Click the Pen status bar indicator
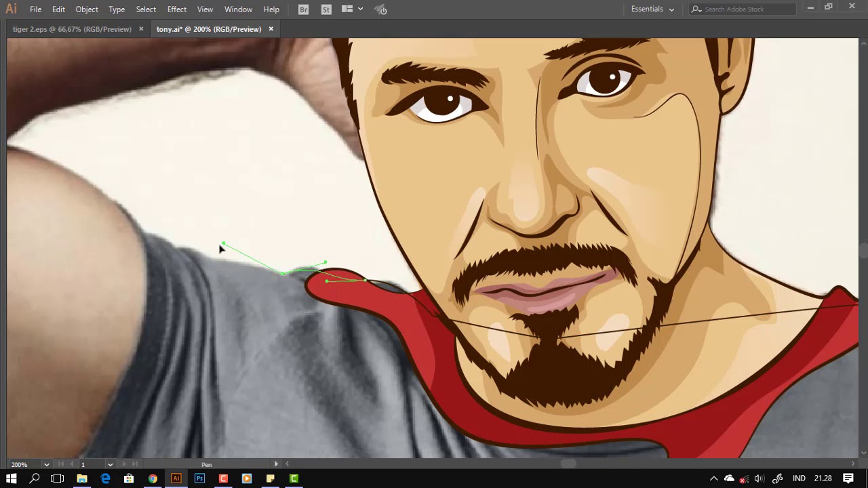Viewport: 868px width, 488px height. [x=207, y=464]
